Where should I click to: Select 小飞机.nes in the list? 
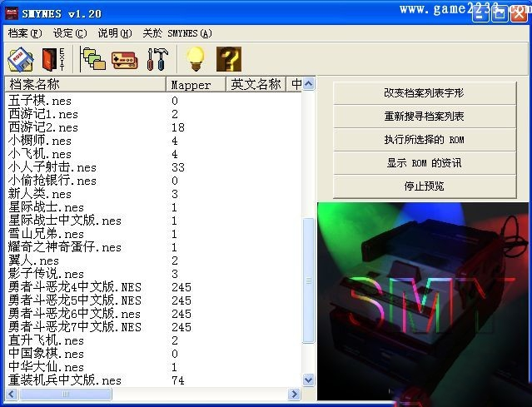pos(40,154)
